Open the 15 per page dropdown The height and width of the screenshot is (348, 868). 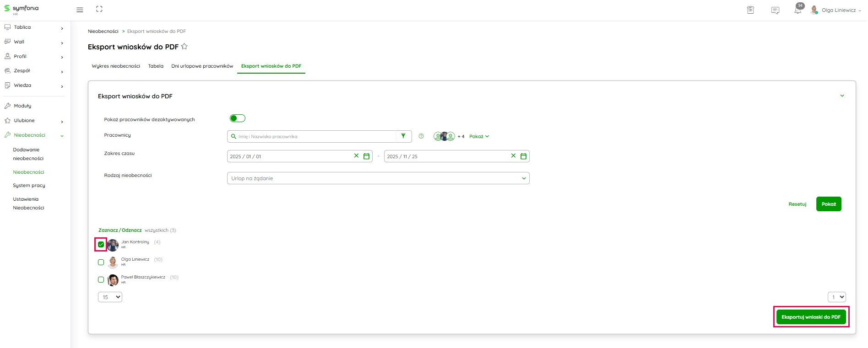(110, 297)
